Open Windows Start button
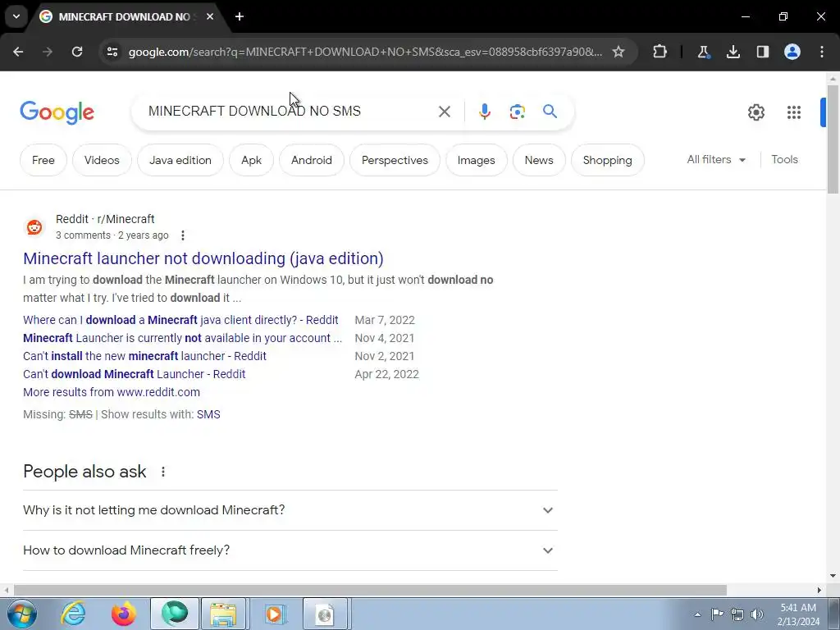The image size is (840, 630). click(22, 614)
